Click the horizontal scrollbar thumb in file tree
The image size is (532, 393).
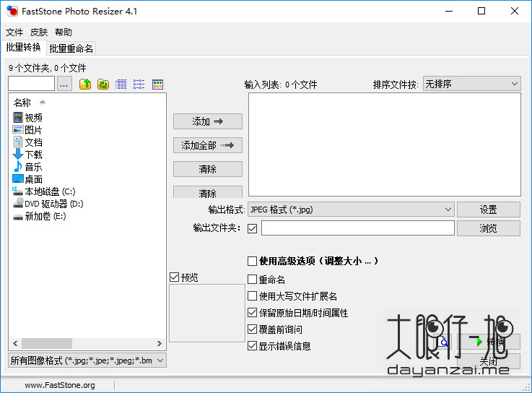[47, 343]
